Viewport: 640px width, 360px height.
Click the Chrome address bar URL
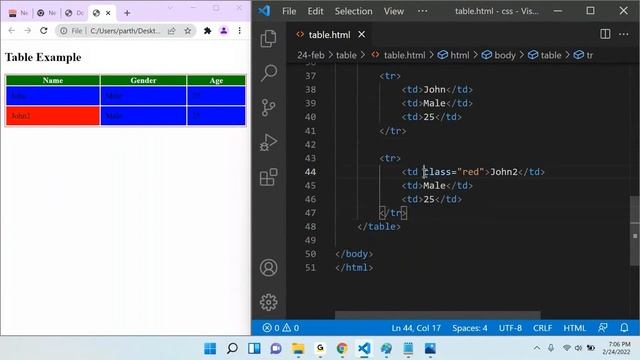point(125,31)
